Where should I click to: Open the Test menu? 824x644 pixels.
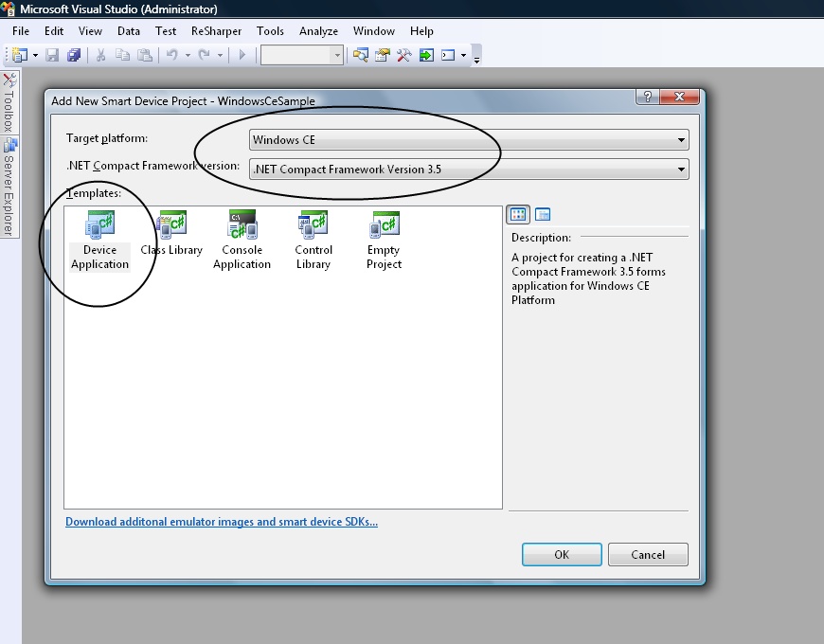166,31
